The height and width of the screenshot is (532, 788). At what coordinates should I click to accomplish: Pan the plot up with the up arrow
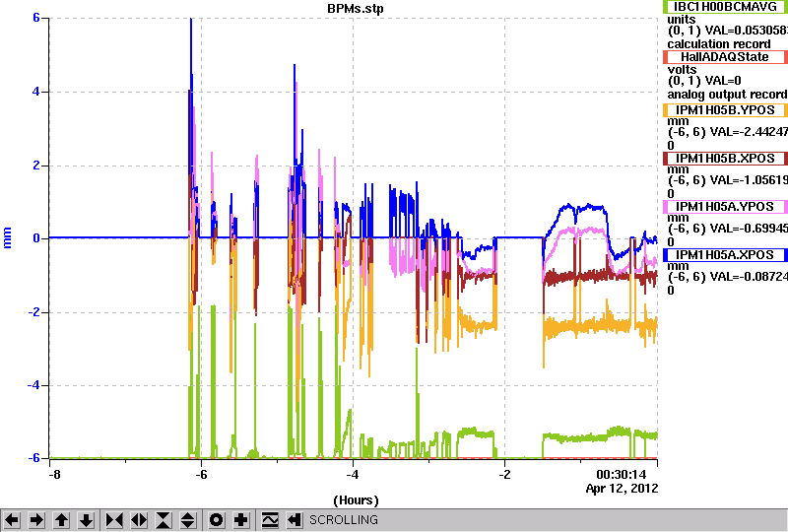(61, 520)
